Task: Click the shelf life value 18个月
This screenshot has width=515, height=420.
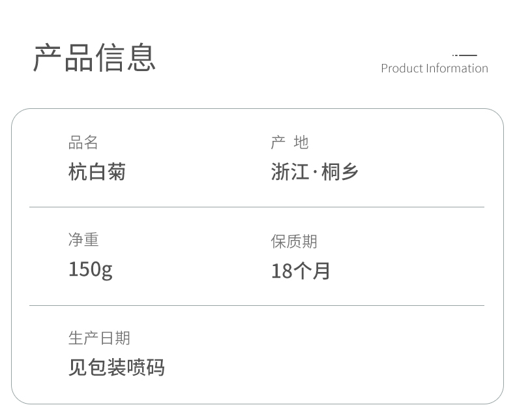Action: point(301,271)
